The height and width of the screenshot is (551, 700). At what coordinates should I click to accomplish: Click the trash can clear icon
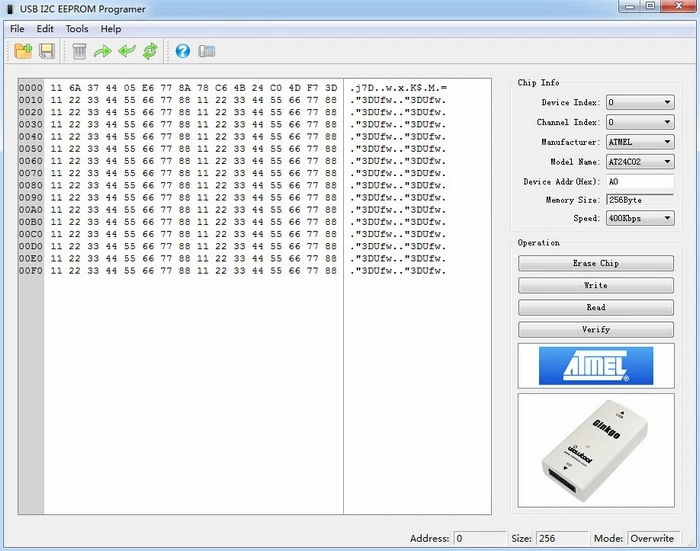click(79, 51)
